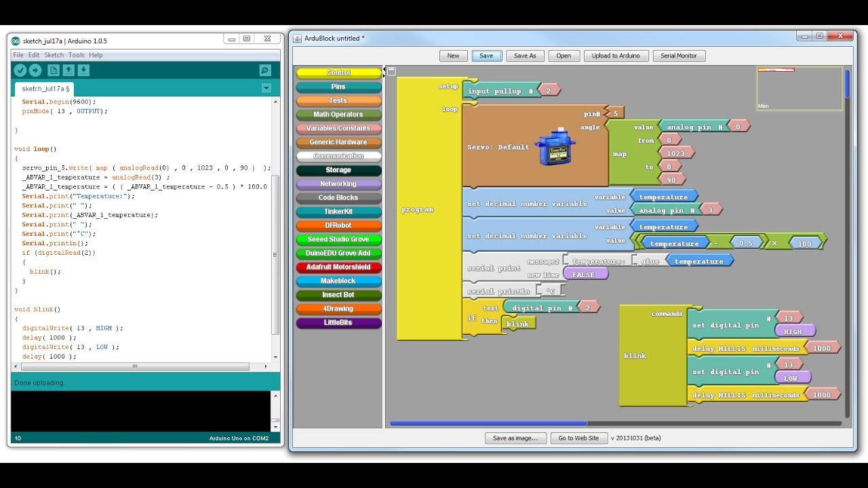Open the 4Drawing drawer
The width and height of the screenshot is (868, 488).
click(338, 309)
